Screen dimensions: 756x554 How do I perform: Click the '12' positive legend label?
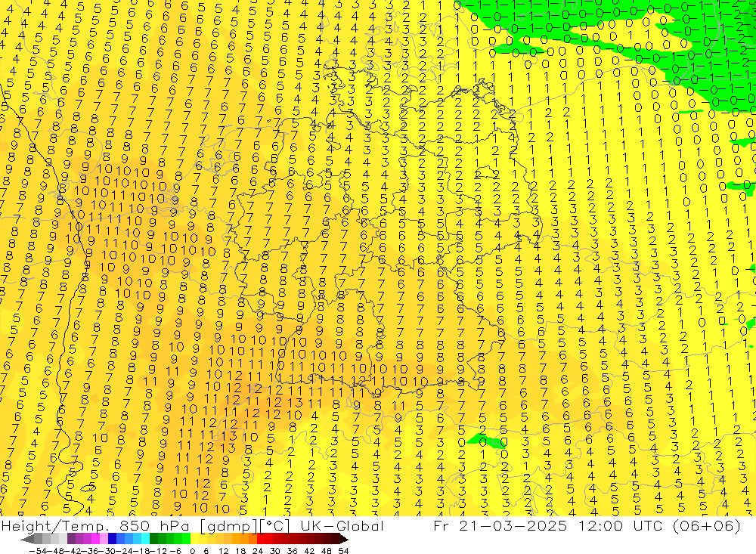[223, 551]
